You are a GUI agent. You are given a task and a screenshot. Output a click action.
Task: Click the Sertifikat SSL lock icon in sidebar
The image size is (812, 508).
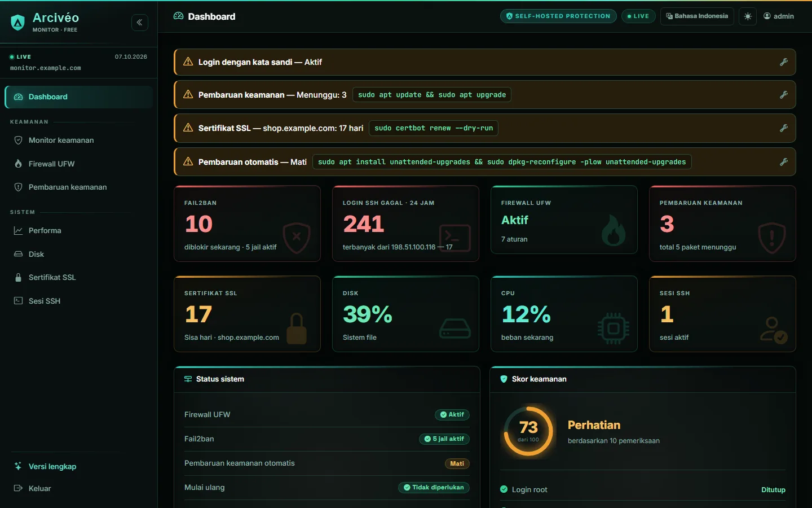(18, 277)
